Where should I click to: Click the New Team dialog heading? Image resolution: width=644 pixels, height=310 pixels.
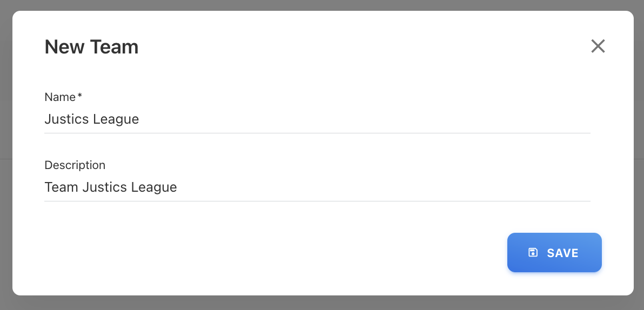pos(91,47)
